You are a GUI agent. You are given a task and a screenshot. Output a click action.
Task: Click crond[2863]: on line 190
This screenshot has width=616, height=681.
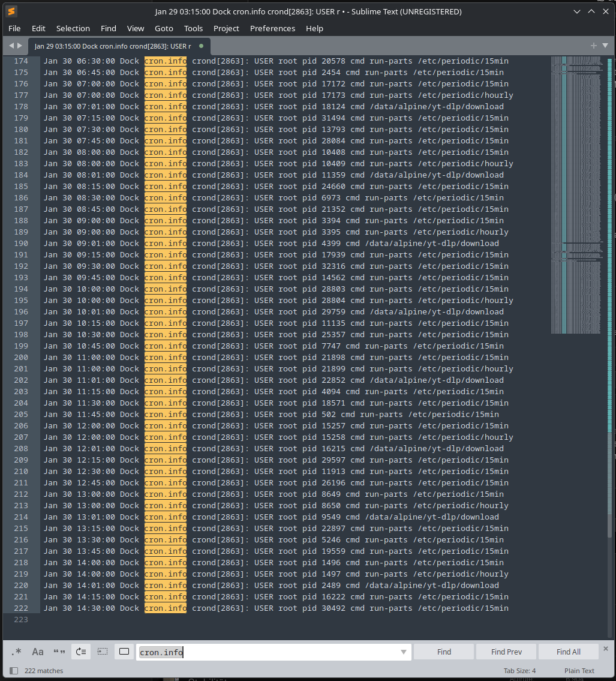click(x=221, y=243)
